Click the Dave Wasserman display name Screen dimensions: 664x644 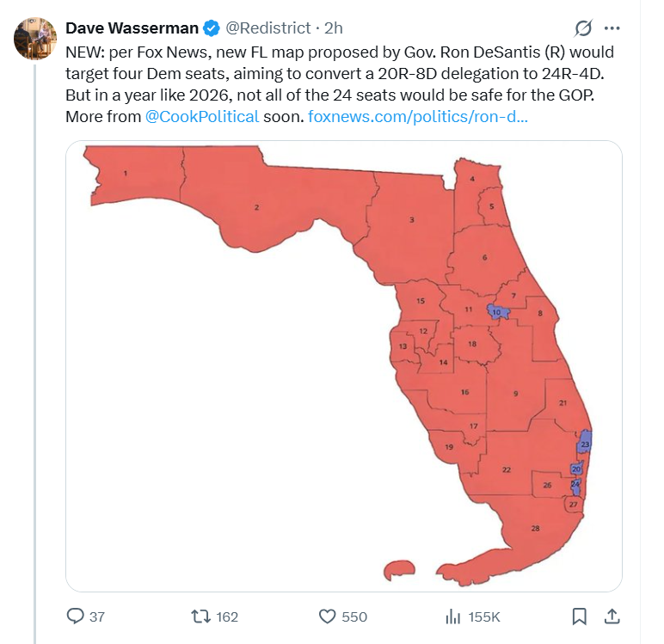(132, 28)
